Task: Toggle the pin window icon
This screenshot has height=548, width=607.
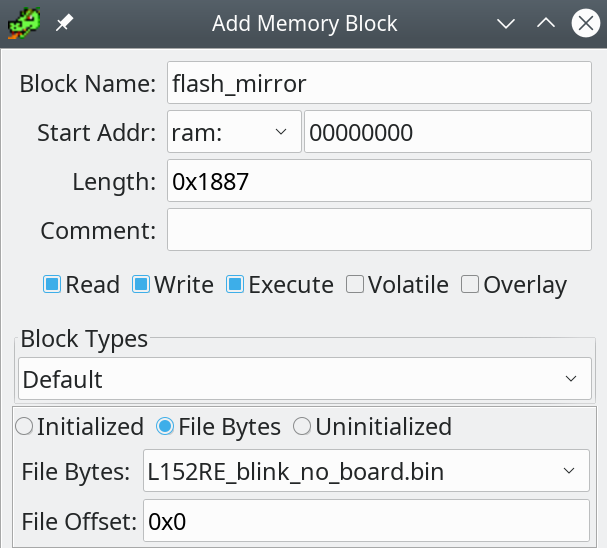Action: pyautogui.click(x=64, y=23)
